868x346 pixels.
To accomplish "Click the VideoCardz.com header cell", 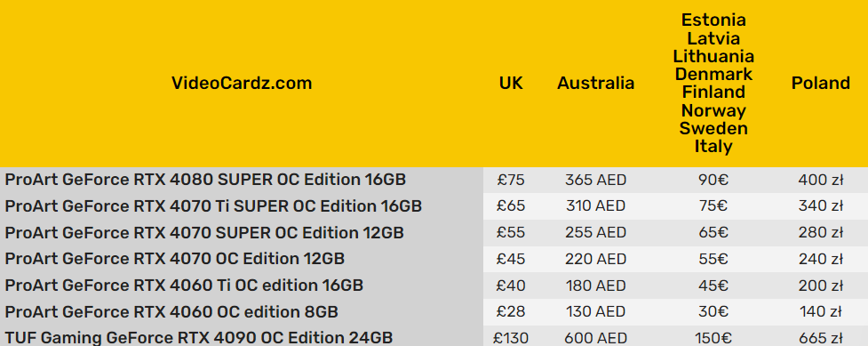I will (x=242, y=84).
